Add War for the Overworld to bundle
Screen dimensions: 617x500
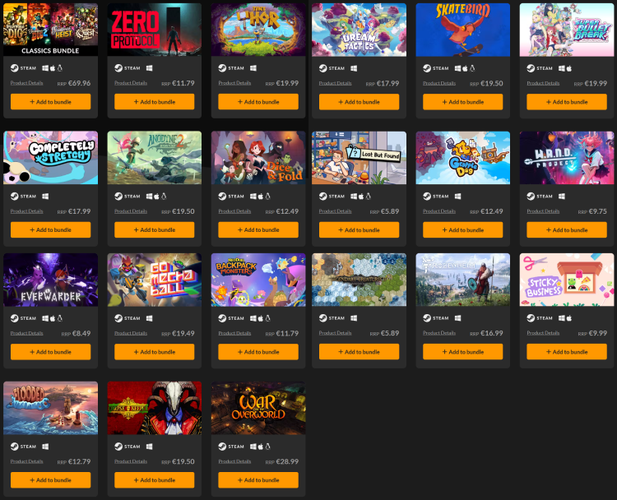pyautogui.click(x=258, y=480)
